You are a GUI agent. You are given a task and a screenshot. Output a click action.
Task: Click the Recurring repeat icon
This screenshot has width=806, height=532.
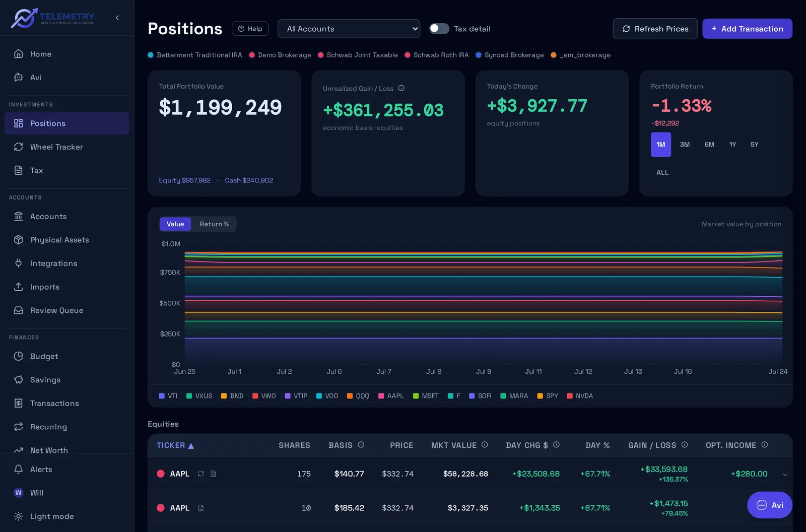(x=19, y=427)
